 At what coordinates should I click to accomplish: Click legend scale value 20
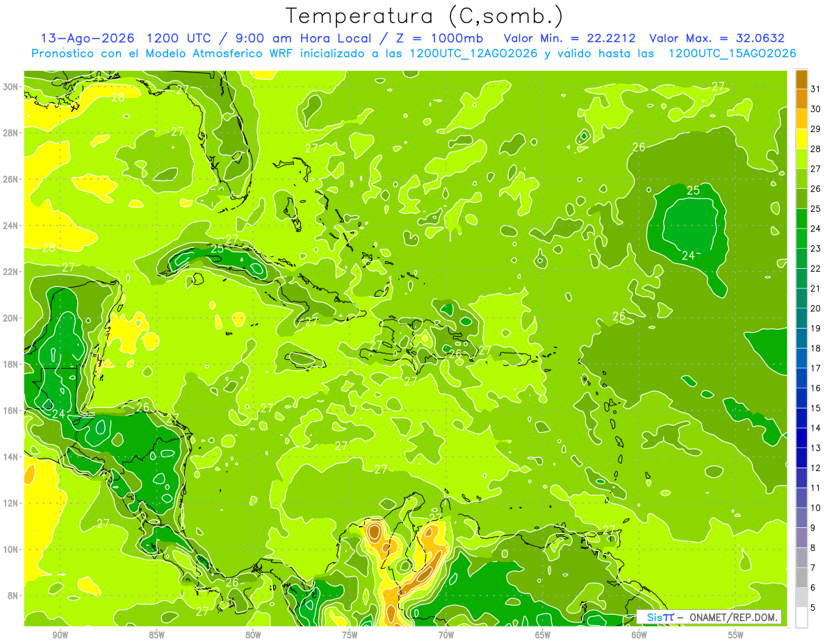pos(816,308)
